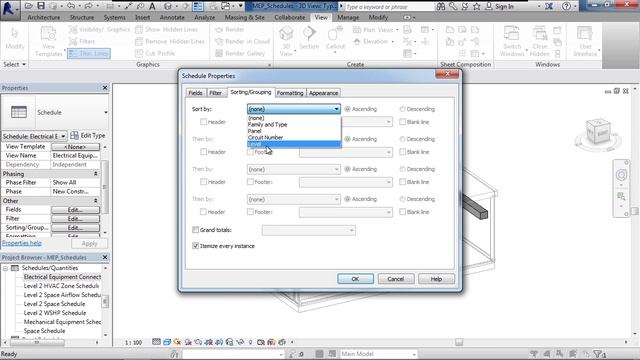Switch to the Formatting tab
Viewport: 640px width, 360px height.
click(x=290, y=93)
